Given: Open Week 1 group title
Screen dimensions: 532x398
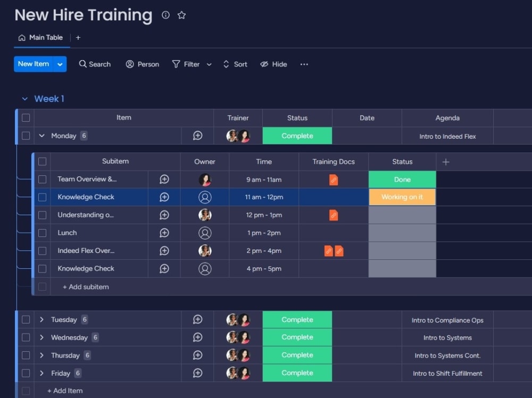Looking at the screenshot, I should [x=49, y=99].
